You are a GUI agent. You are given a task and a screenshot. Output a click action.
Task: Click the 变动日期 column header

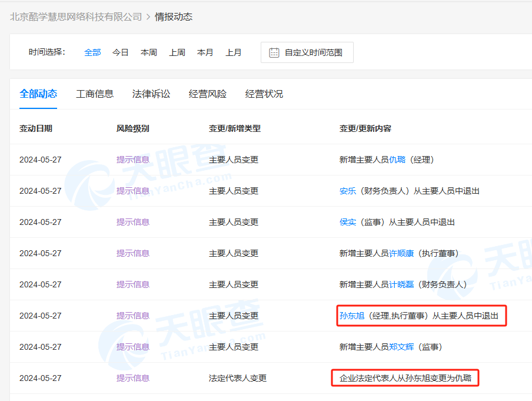pyautogui.click(x=36, y=128)
